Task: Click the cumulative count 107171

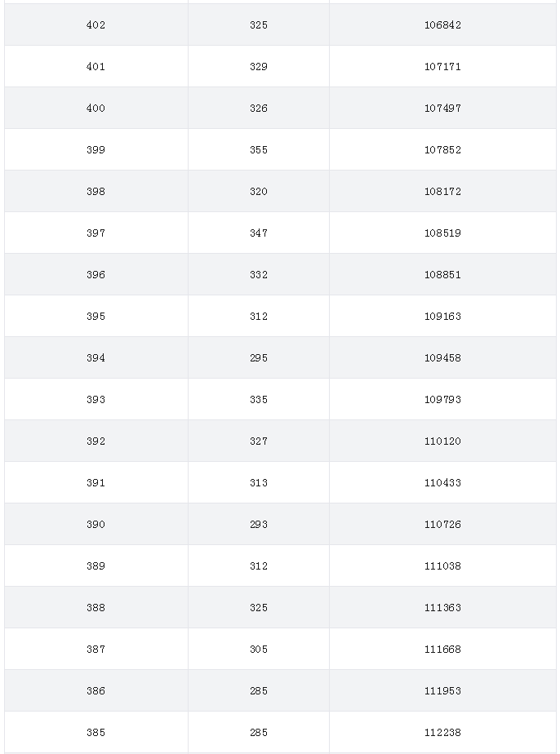Action: 442,66
